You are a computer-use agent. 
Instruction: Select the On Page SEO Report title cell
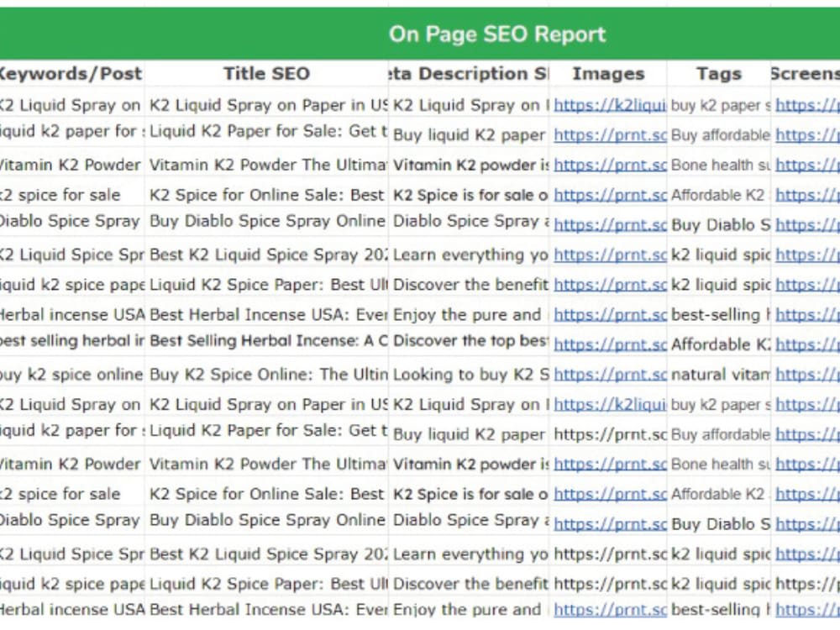(420, 34)
